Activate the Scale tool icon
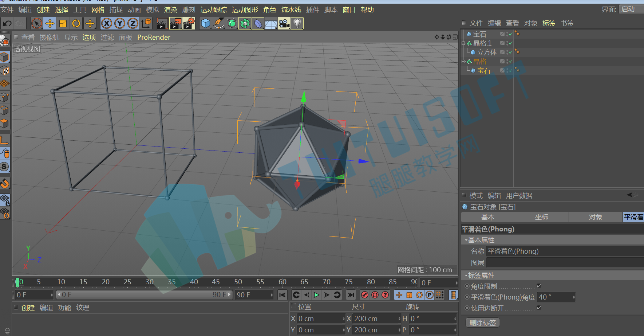The height and width of the screenshot is (336, 644). coord(63,23)
